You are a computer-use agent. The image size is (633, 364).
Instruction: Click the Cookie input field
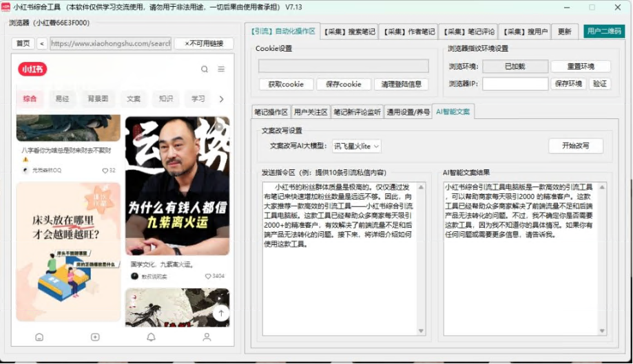click(344, 66)
